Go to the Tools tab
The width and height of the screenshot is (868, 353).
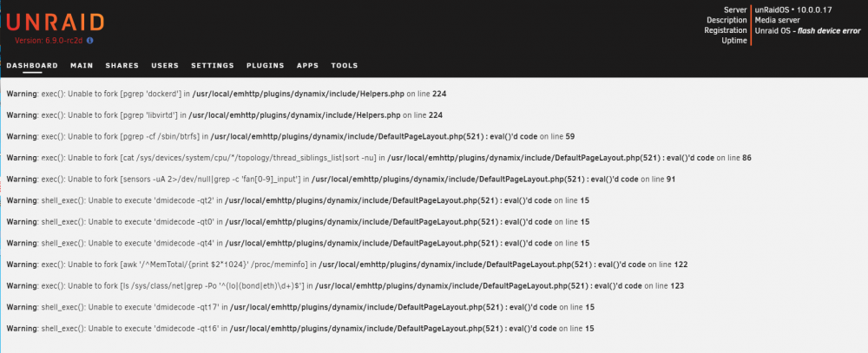pos(345,65)
